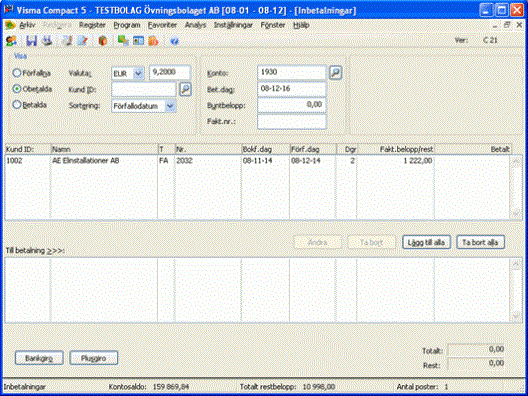Image resolution: width=528 pixels, height=396 pixels.
Task: Click the users/people toolbar icon
Action: (11, 41)
